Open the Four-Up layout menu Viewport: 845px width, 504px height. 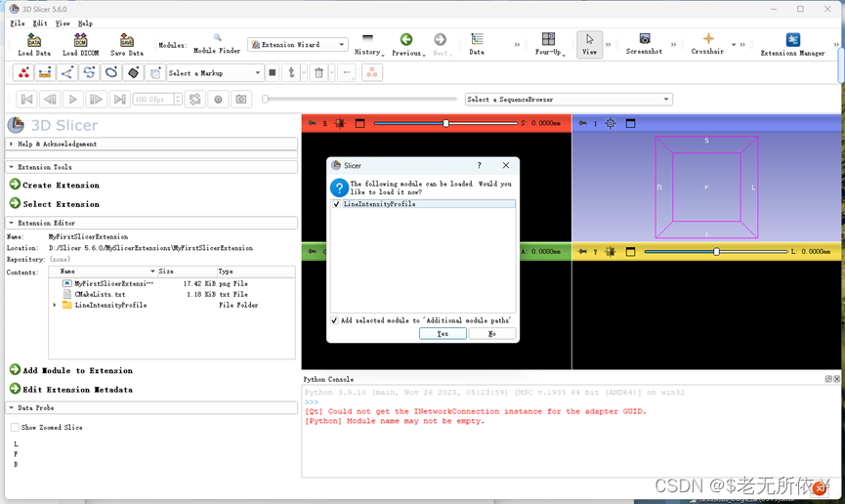[x=549, y=44]
